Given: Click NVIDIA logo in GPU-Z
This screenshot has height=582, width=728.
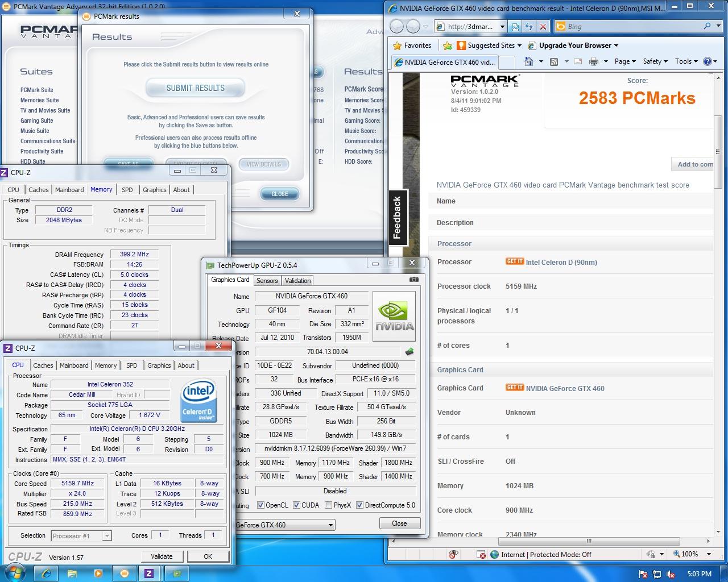Looking at the screenshot, I should 394,317.
